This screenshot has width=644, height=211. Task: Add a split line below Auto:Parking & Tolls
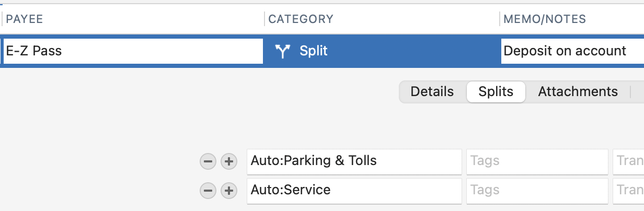tap(228, 161)
